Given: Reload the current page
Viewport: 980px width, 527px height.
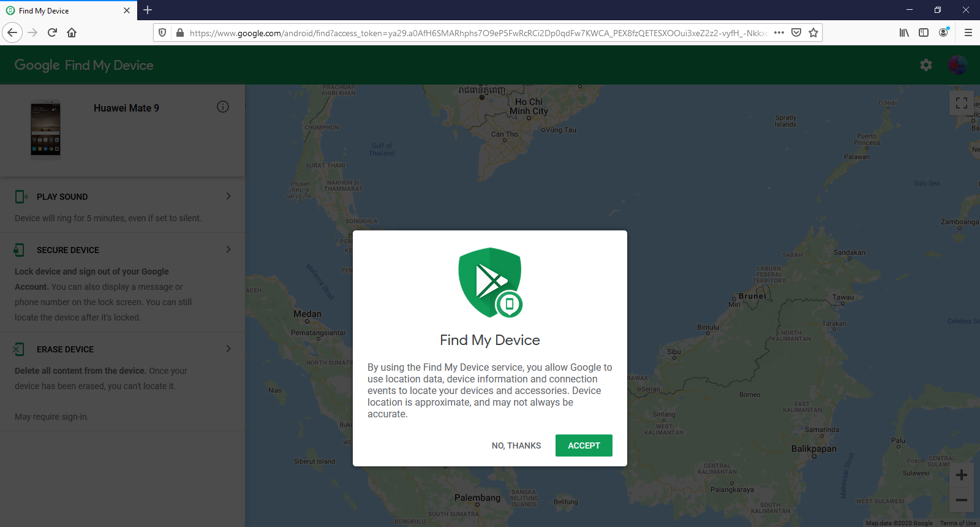Looking at the screenshot, I should tap(52, 32).
